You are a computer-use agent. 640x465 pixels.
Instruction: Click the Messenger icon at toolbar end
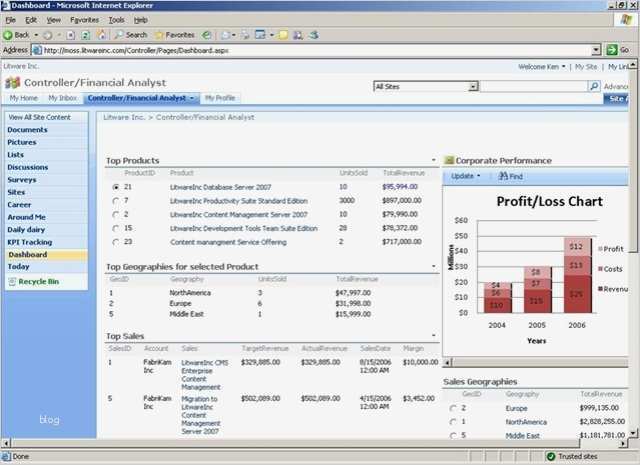pyautogui.click(x=313, y=35)
